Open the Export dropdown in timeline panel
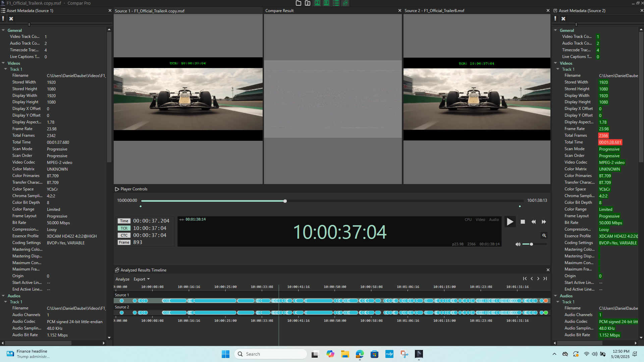Screen dimensions: 644x362 (142, 279)
